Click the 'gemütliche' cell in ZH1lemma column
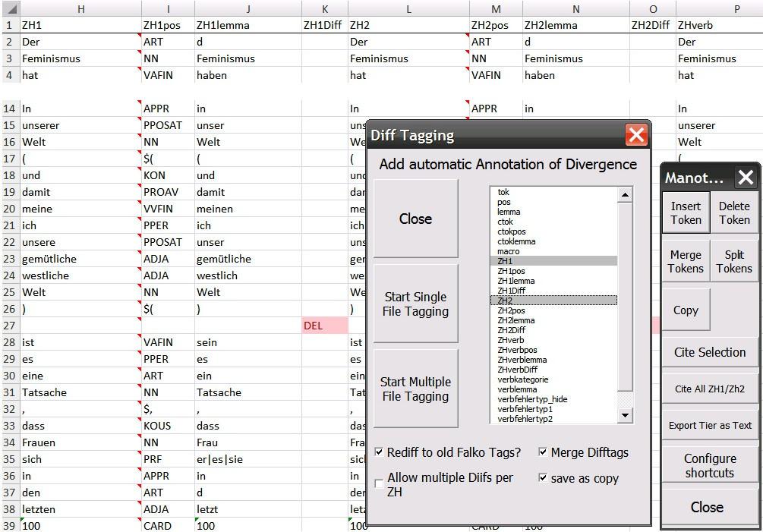Image resolution: width=763 pixels, height=532 pixels. [x=248, y=259]
